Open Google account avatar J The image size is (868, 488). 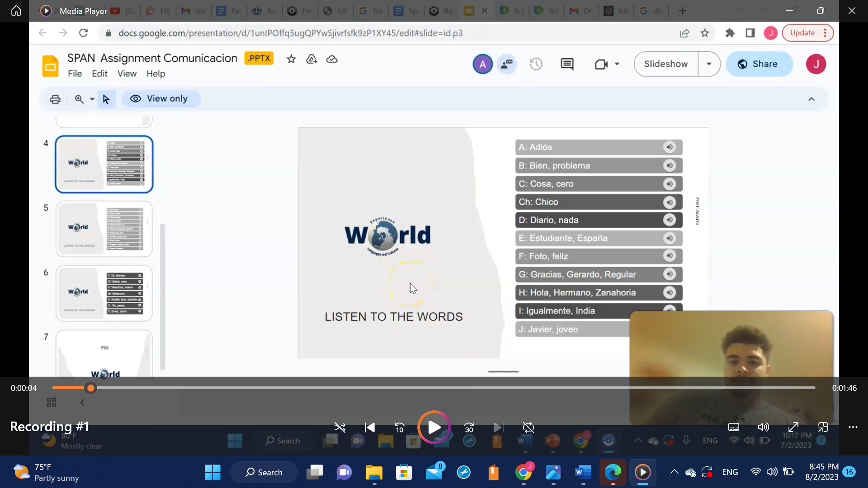click(816, 64)
